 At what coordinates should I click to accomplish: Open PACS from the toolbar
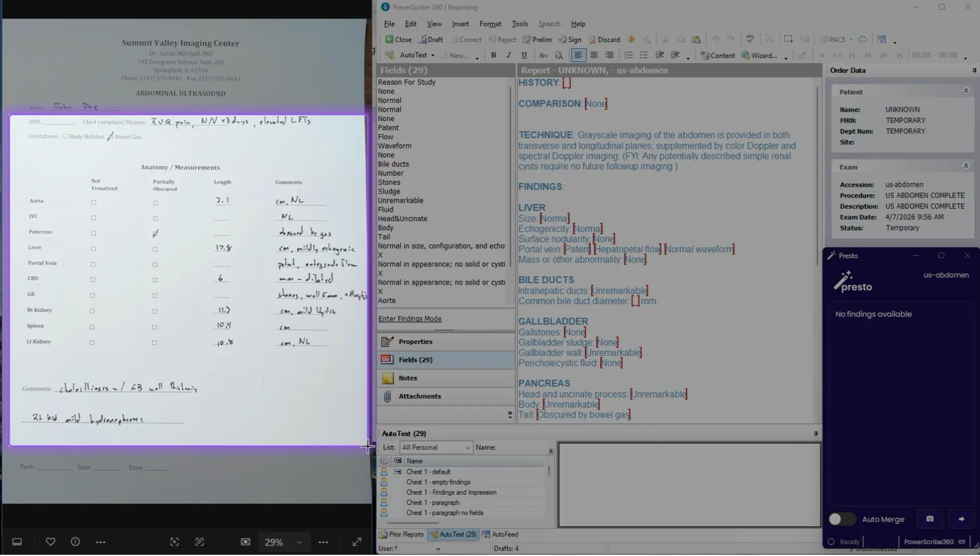[834, 39]
